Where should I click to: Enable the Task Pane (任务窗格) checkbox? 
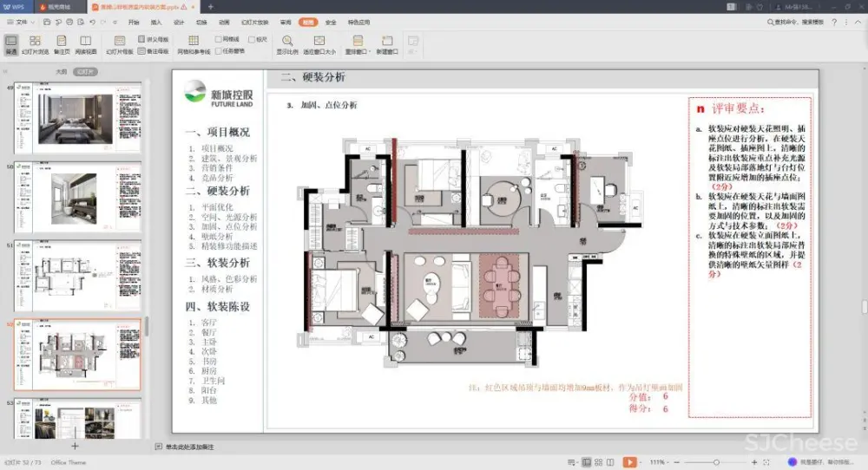219,50
